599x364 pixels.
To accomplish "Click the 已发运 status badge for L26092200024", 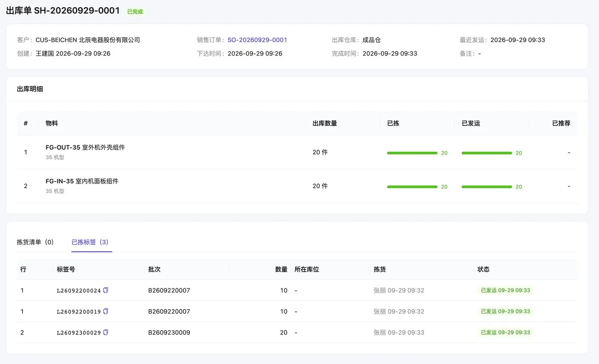I will pyautogui.click(x=505, y=290).
